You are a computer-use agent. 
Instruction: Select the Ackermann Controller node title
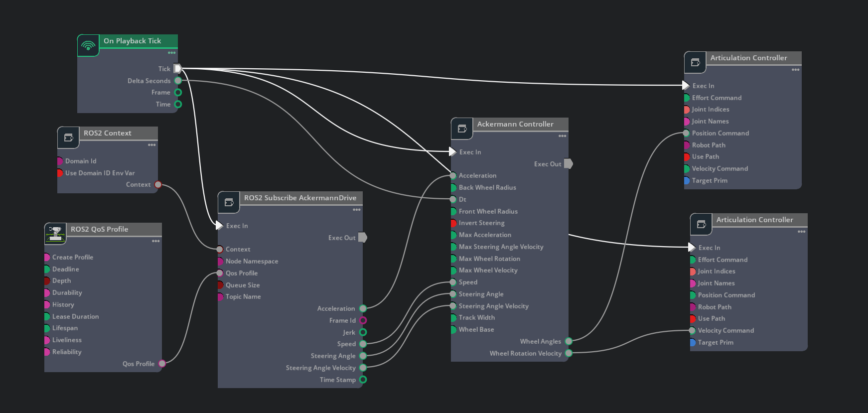pos(515,124)
